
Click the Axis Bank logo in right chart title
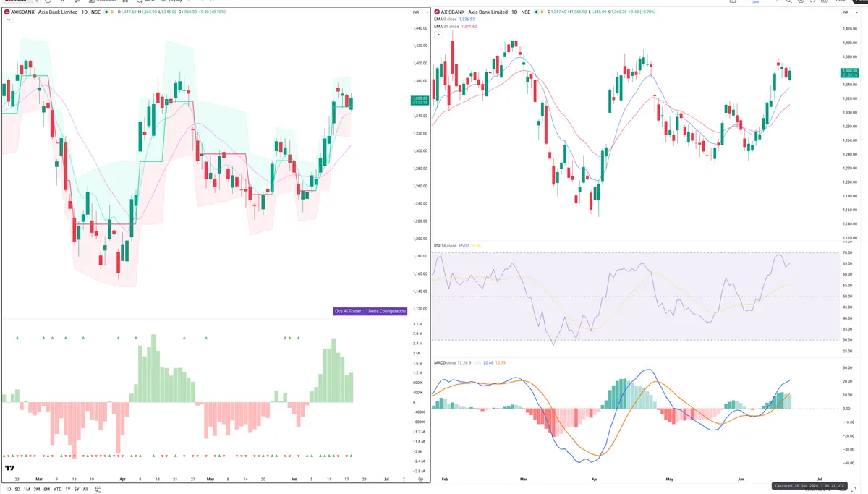436,12
